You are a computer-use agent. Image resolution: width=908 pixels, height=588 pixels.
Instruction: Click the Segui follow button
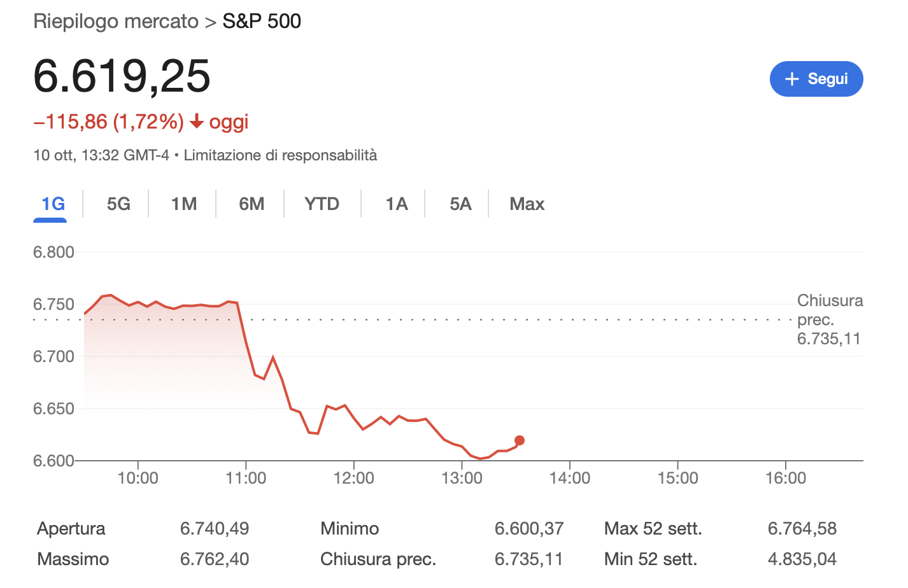(x=816, y=79)
